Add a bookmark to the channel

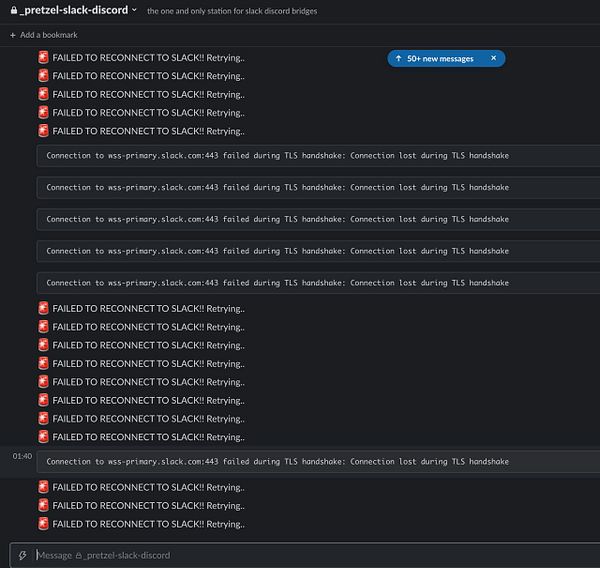click(44, 35)
